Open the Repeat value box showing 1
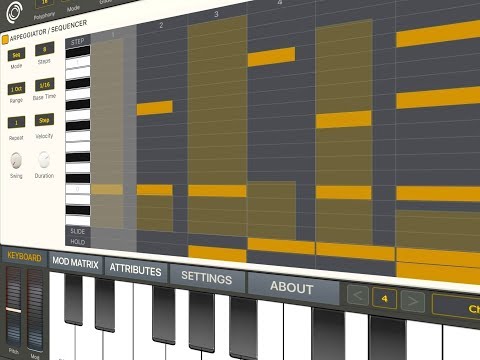Image resolution: width=480 pixels, height=360 pixels. coord(16,123)
